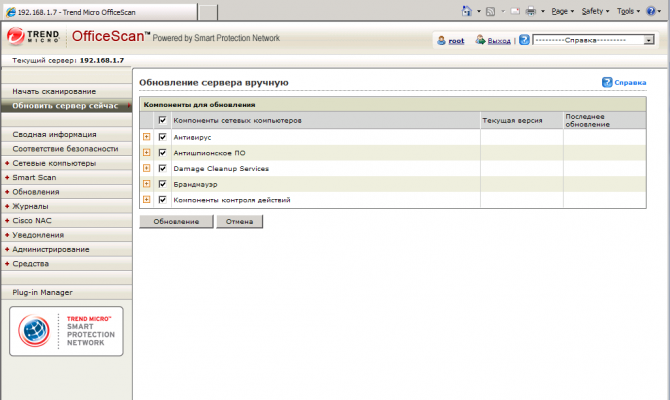Uncheck the Брандмауэр checkbox

162,184
